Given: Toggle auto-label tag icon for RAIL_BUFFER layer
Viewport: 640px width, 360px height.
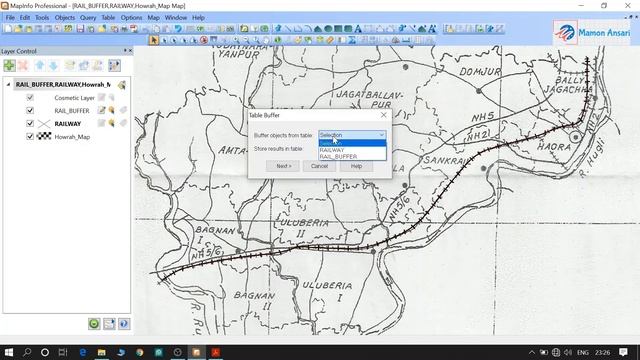Looking at the screenshot, I should (123, 111).
